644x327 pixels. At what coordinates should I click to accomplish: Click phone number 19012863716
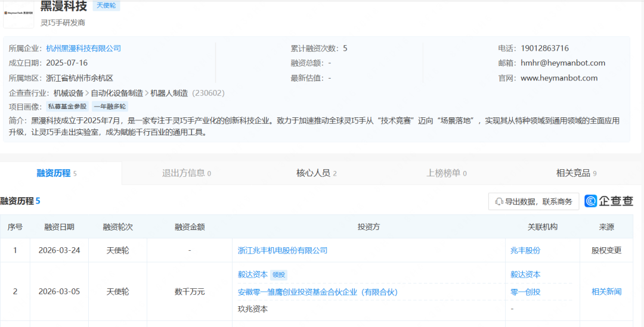[x=544, y=48]
